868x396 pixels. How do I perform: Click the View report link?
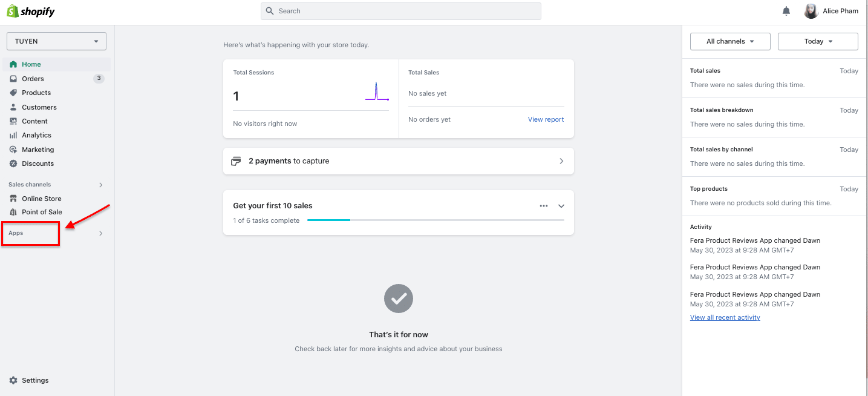click(546, 119)
